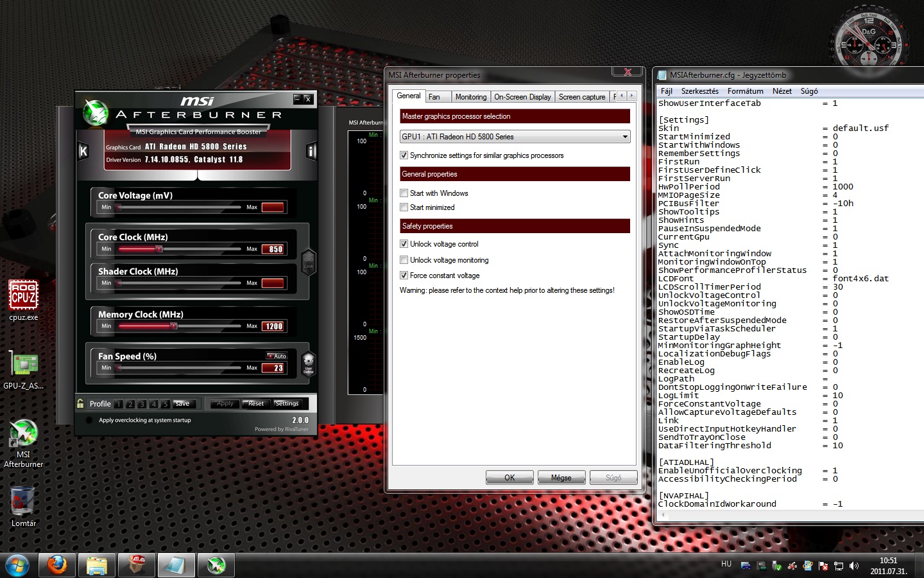The width and height of the screenshot is (924, 578).
Task: Open MSI Afterburner desktop shortcut
Action: pos(24,443)
